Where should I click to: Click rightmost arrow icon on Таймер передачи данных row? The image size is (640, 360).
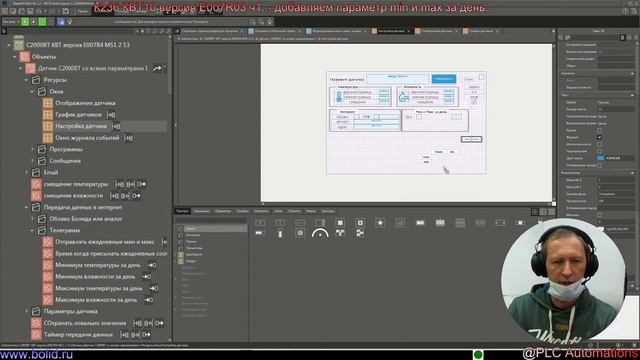(x=146, y=335)
